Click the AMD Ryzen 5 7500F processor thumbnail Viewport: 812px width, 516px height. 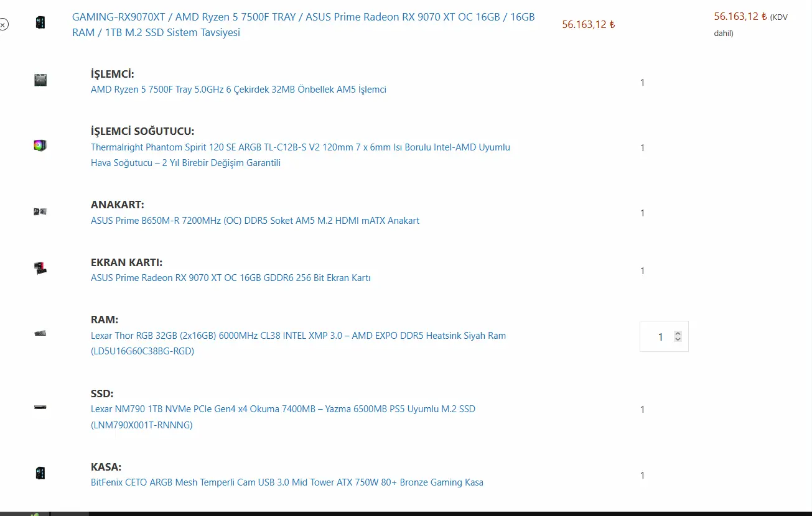click(40, 80)
